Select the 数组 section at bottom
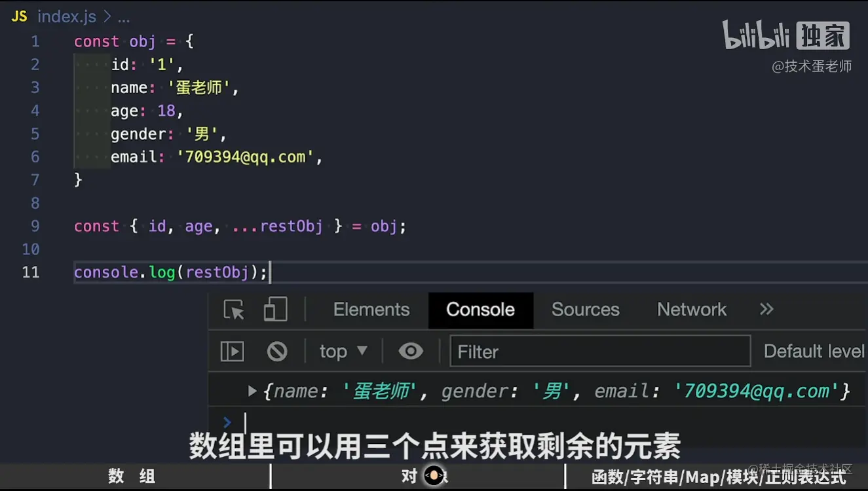The height and width of the screenshot is (491, 868). 130,477
